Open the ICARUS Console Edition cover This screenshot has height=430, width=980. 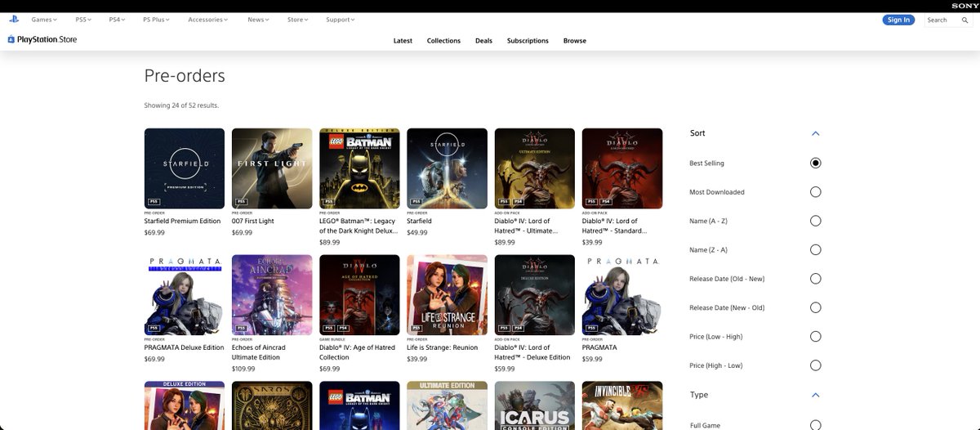click(535, 405)
